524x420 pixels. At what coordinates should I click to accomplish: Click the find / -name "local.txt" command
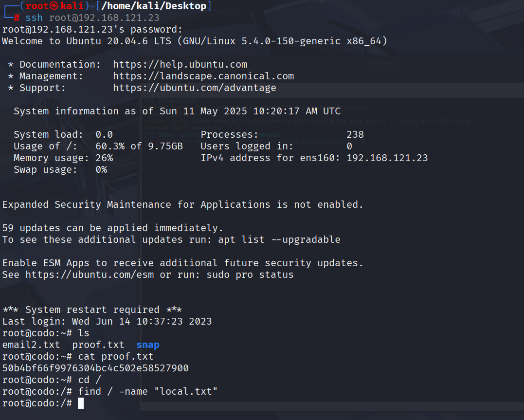coord(148,391)
